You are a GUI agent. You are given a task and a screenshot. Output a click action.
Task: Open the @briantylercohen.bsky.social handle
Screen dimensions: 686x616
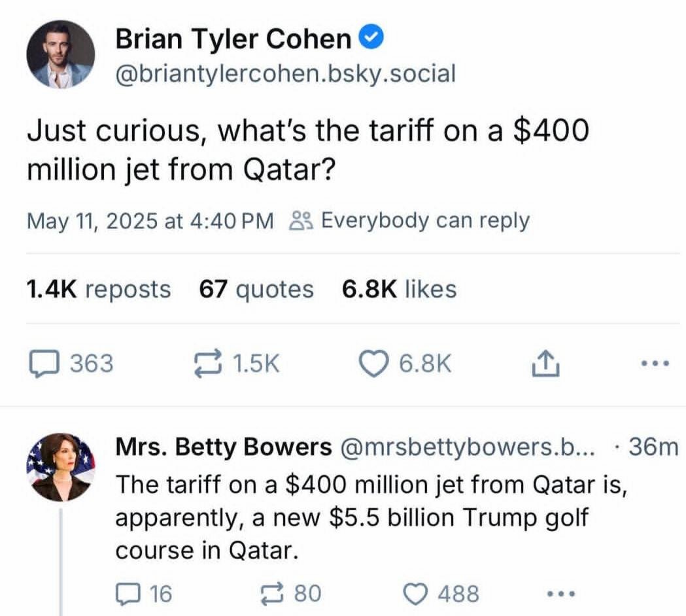point(285,73)
